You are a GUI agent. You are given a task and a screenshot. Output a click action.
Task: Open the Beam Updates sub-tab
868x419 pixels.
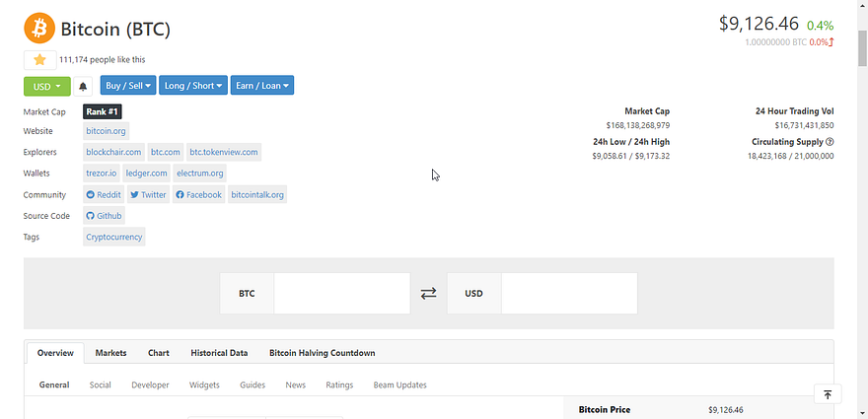[x=400, y=384]
